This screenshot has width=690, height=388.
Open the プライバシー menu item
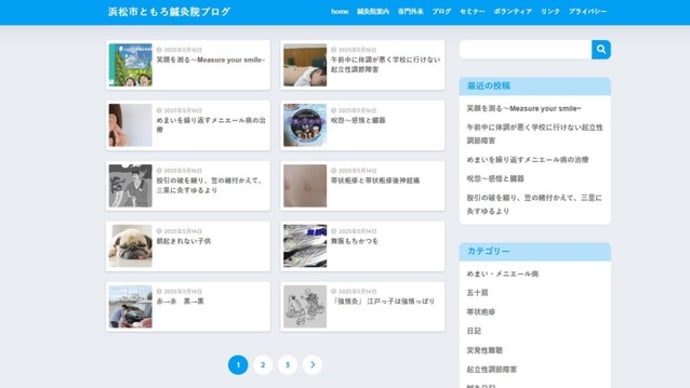click(587, 12)
